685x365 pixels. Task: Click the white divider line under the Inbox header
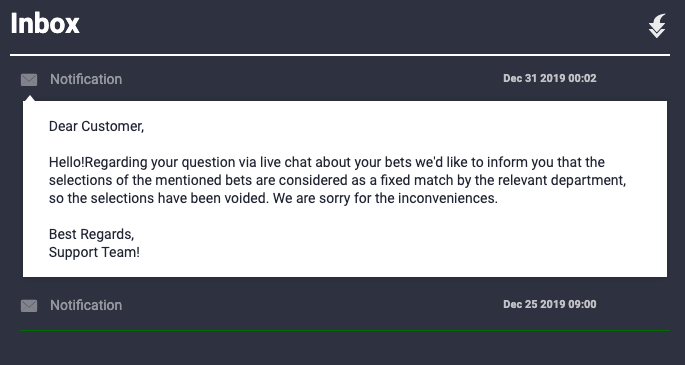tap(340, 55)
